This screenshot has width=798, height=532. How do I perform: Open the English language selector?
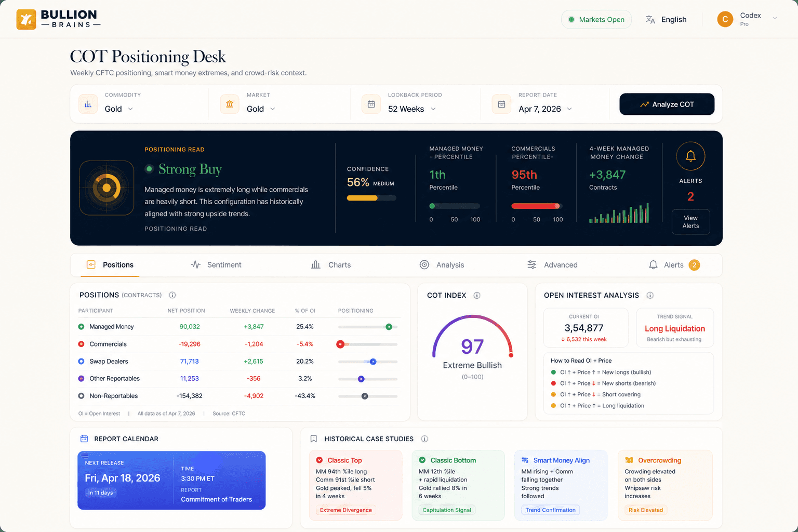pos(666,19)
